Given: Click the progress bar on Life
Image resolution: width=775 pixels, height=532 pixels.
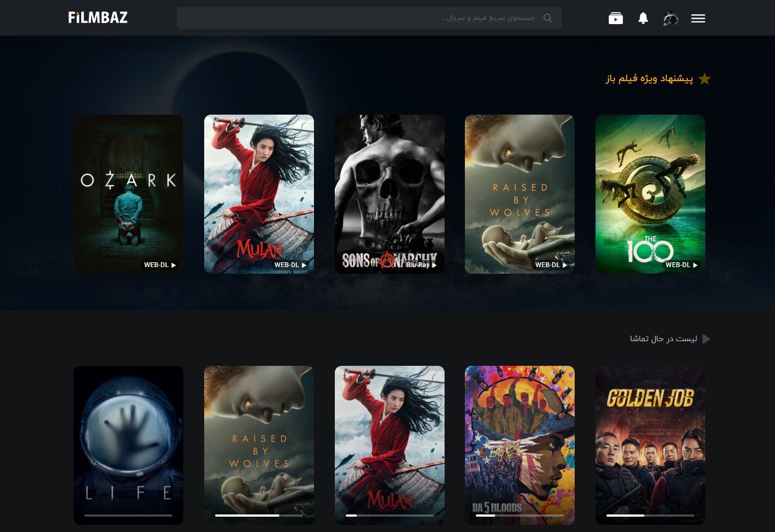Looking at the screenshot, I should [x=128, y=516].
